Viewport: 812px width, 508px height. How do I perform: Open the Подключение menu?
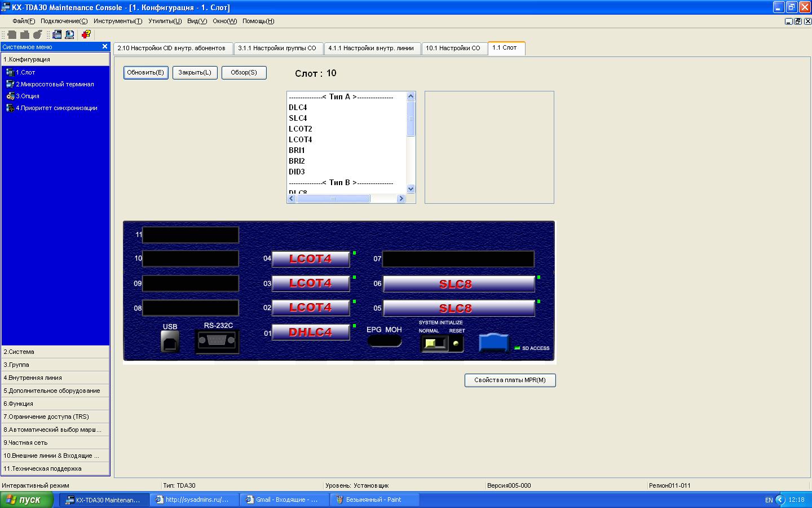pyautogui.click(x=64, y=21)
